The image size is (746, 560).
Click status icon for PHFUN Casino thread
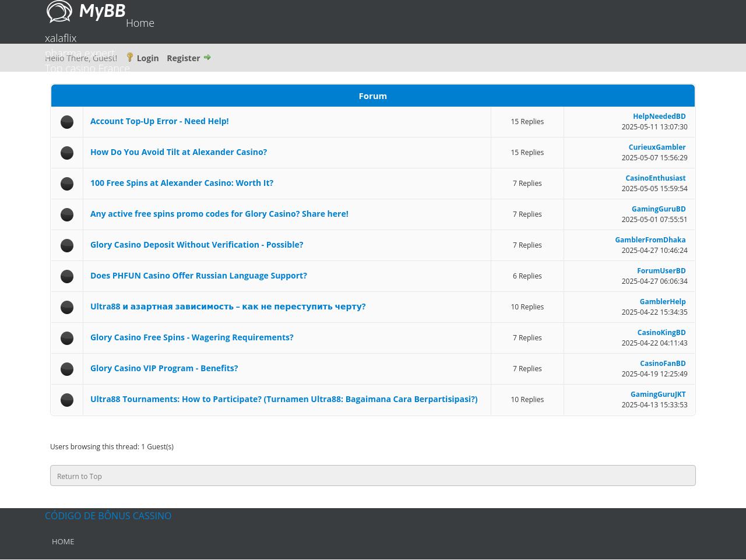67,276
